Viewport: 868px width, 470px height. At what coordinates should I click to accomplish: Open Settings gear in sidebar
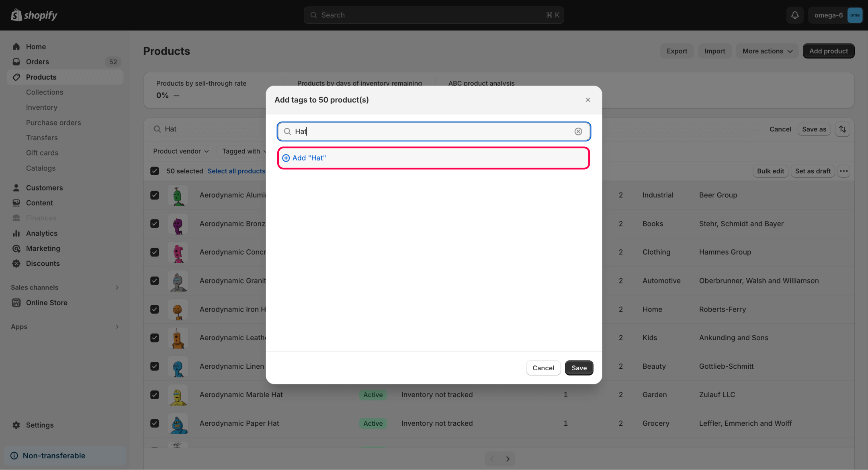[16, 425]
